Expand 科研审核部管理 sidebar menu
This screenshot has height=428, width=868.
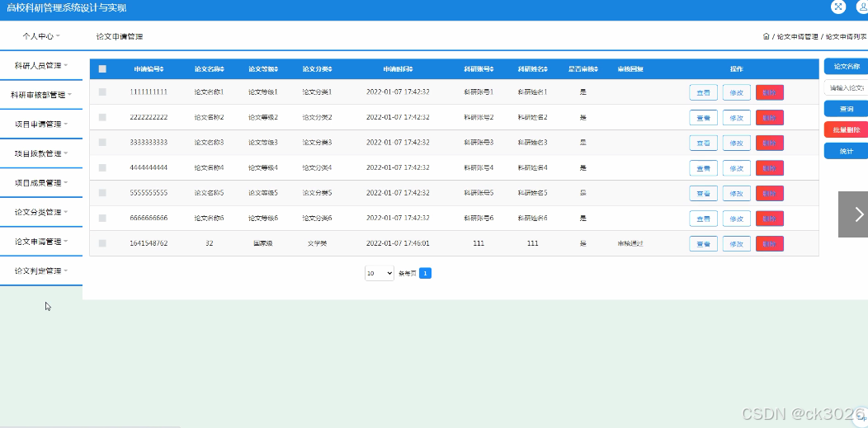tap(41, 95)
